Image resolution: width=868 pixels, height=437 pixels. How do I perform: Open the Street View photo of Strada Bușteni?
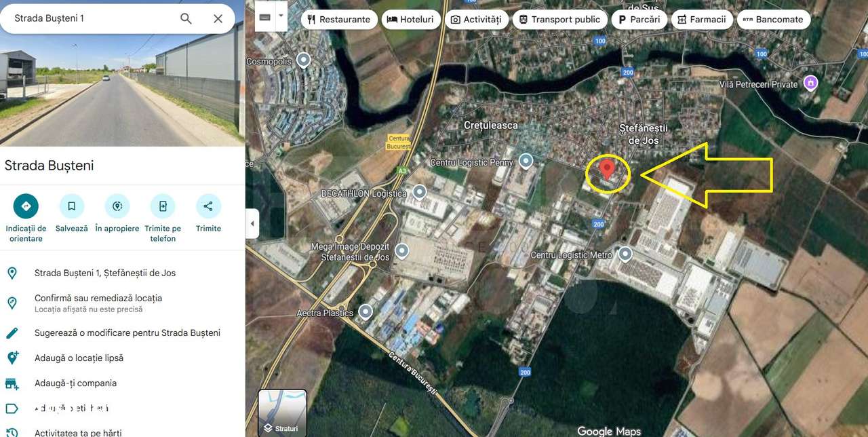[122, 90]
